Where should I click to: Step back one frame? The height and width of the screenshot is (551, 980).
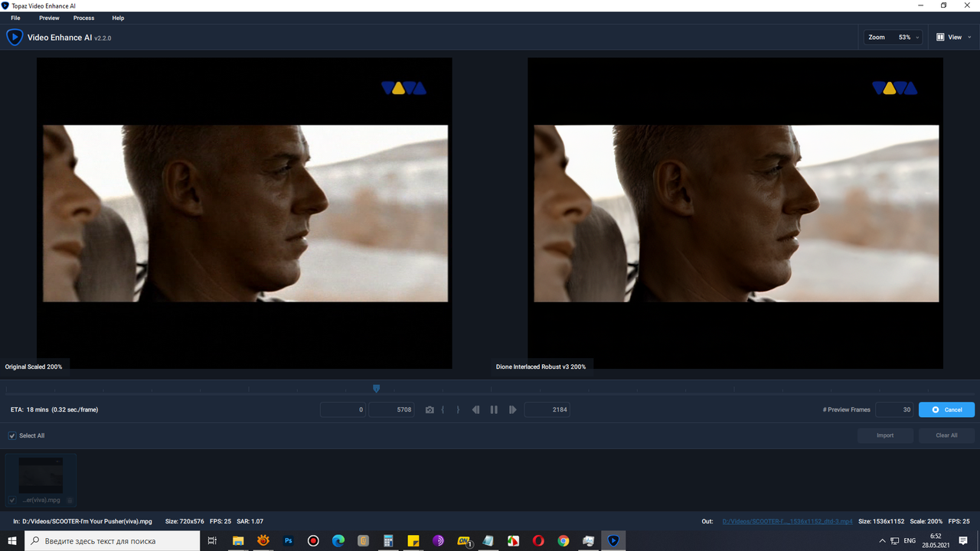475,410
